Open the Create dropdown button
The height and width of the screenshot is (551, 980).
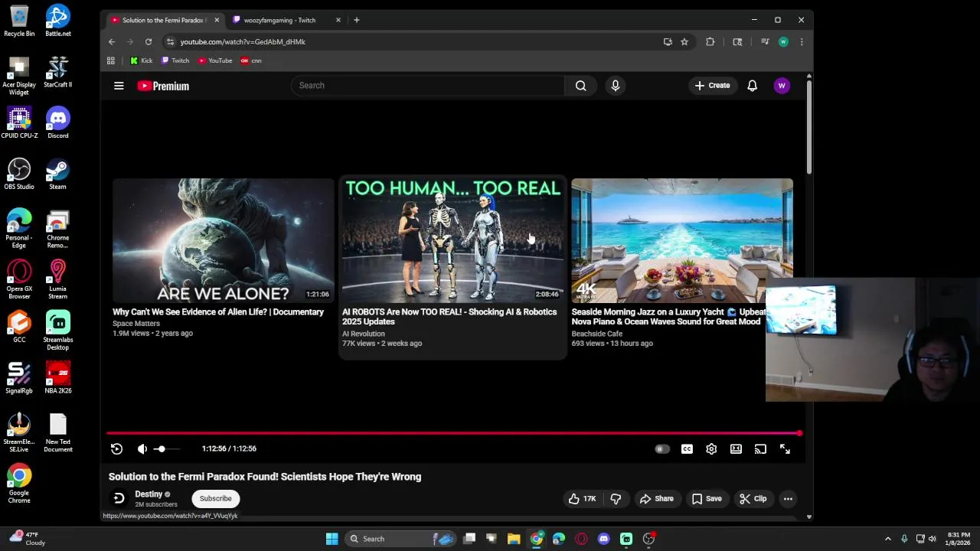click(712, 86)
